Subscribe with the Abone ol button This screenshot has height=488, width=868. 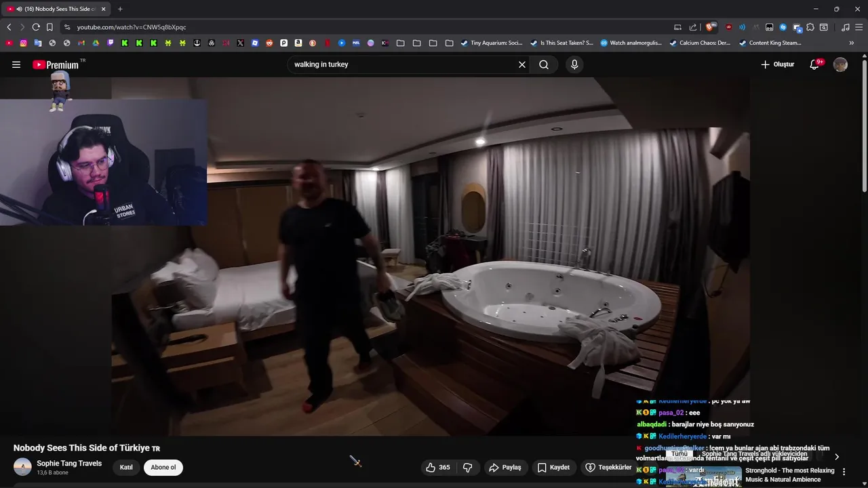click(x=163, y=467)
